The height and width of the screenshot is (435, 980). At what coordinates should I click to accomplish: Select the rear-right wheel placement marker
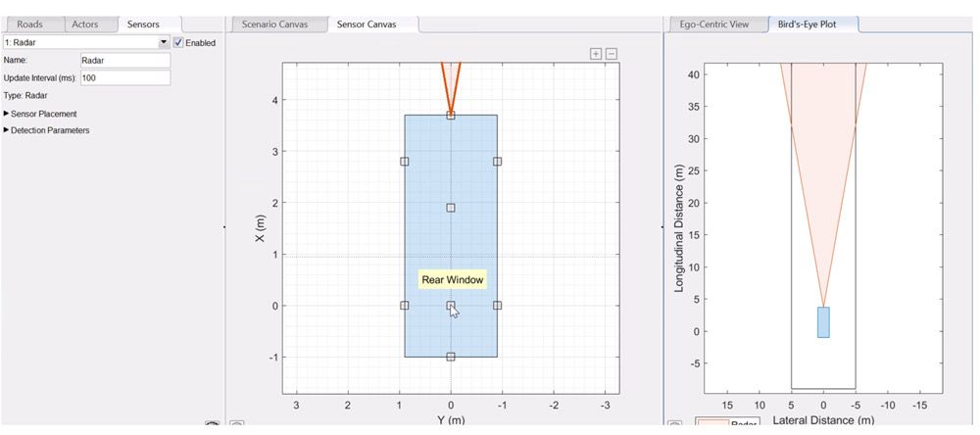(497, 306)
